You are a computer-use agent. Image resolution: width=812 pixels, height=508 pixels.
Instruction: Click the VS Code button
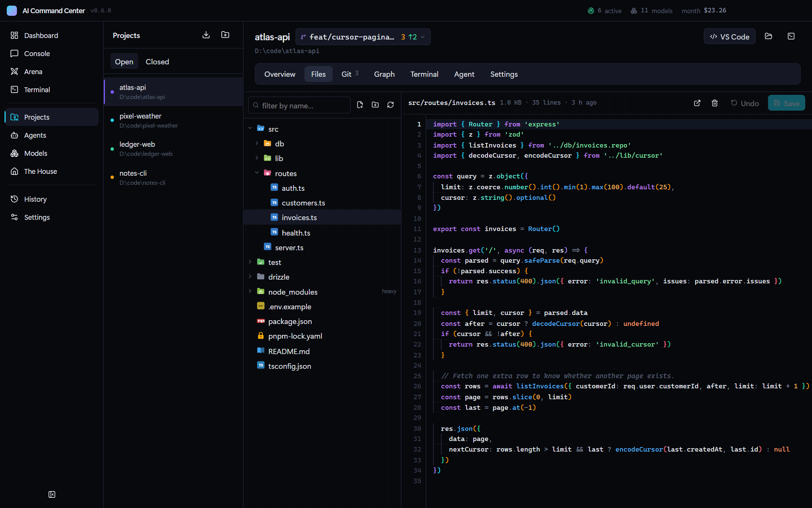point(729,37)
